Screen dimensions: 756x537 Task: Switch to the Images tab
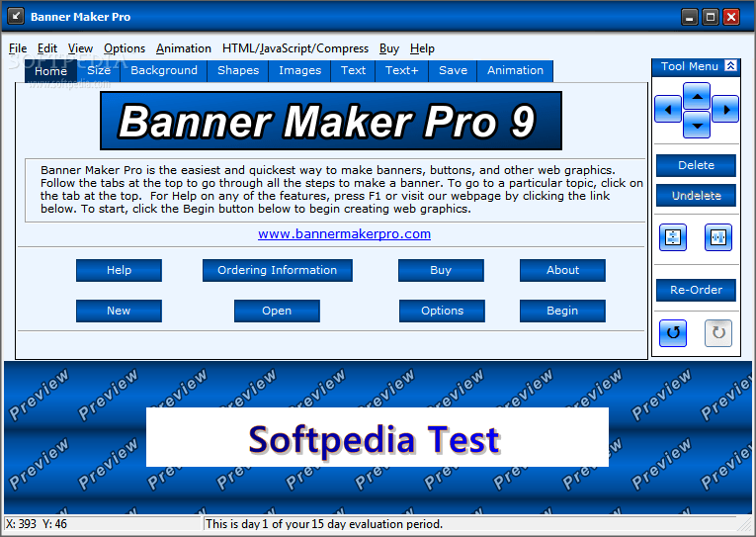pyautogui.click(x=299, y=70)
